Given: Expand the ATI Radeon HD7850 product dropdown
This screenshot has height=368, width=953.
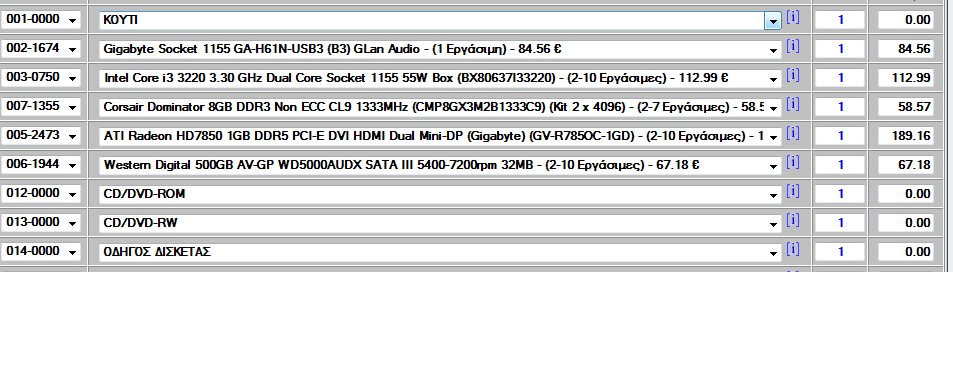Looking at the screenshot, I should tap(773, 137).
